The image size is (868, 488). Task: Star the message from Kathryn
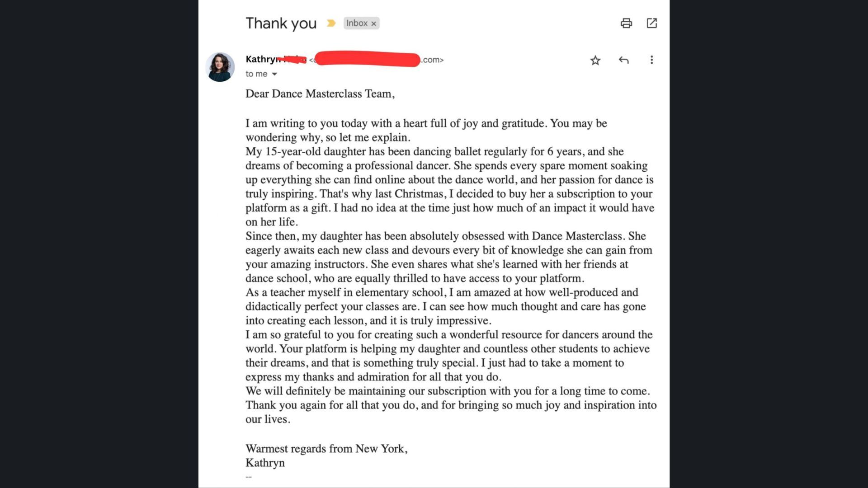595,60
